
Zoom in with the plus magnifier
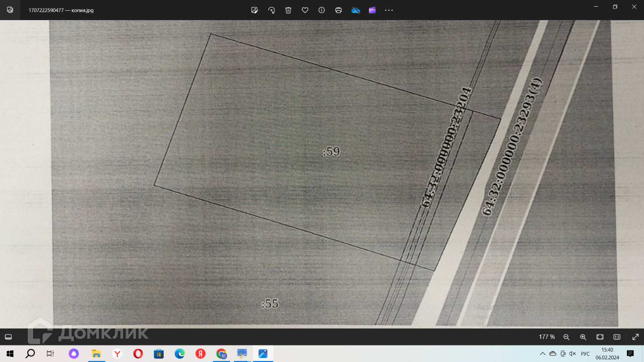(x=583, y=337)
